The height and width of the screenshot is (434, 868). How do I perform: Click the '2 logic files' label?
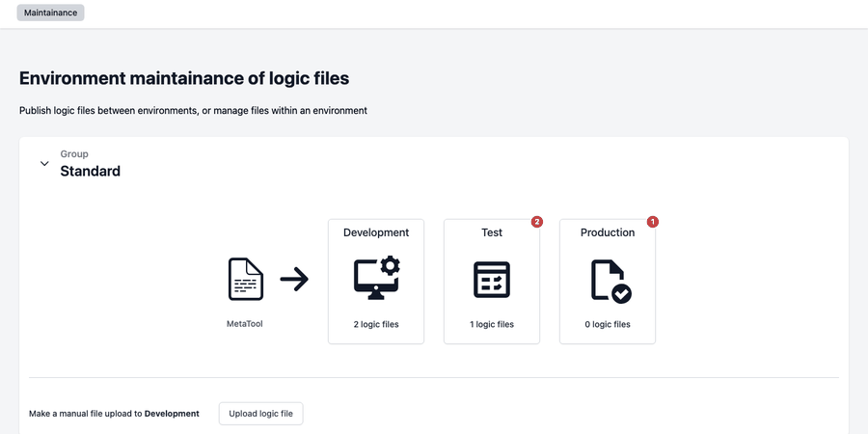[376, 324]
